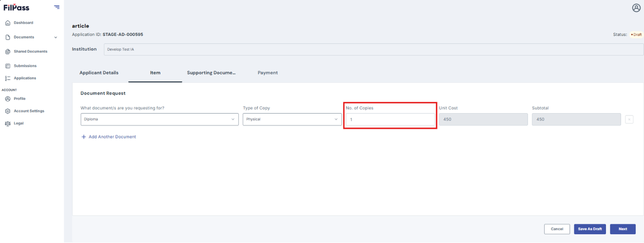Collapse the sidebar using the menu icon
The height and width of the screenshot is (243, 644).
[57, 7]
